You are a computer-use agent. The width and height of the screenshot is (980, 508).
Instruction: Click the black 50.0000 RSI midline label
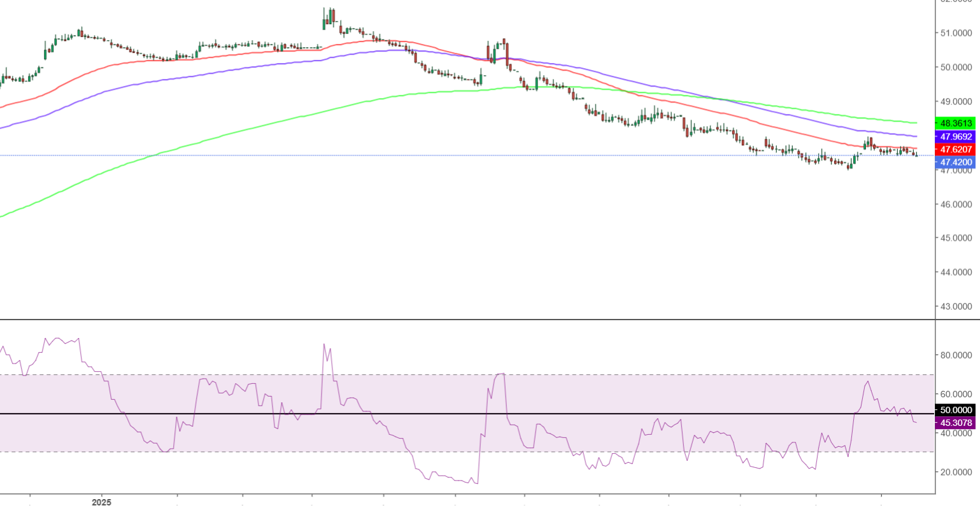[956, 411]
